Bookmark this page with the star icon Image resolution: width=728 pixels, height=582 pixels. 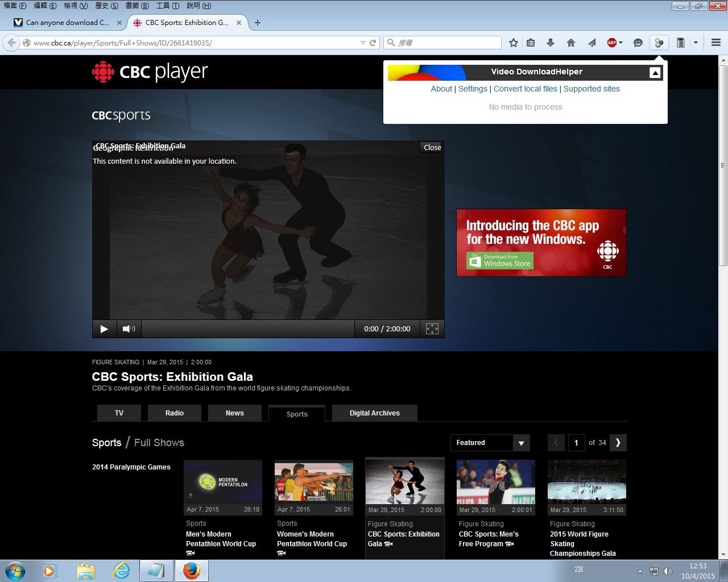pos(514,43)
